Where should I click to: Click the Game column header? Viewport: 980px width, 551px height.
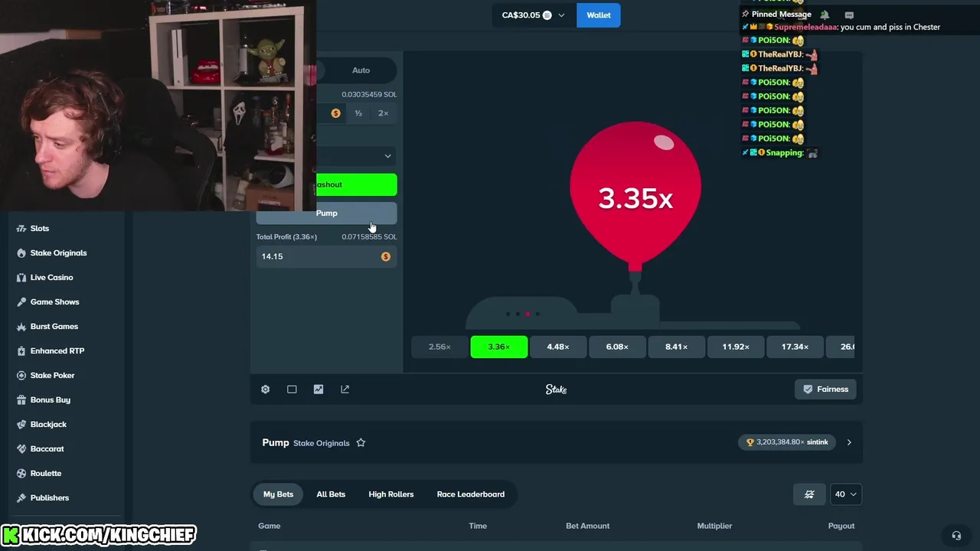pos(269,526)
